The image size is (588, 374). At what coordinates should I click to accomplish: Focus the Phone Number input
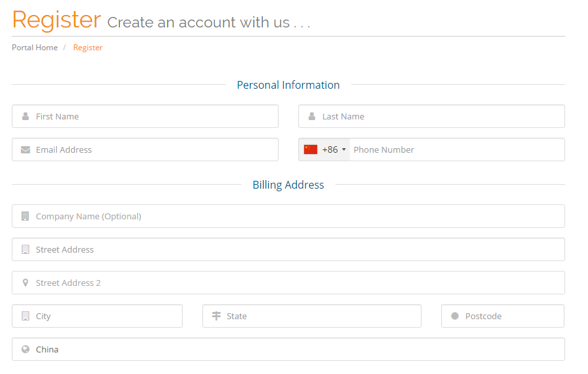457,149
